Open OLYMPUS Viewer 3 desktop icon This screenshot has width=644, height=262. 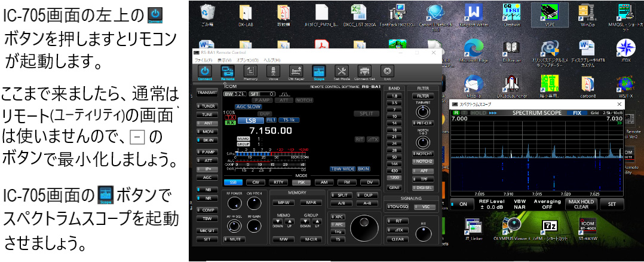512,229
